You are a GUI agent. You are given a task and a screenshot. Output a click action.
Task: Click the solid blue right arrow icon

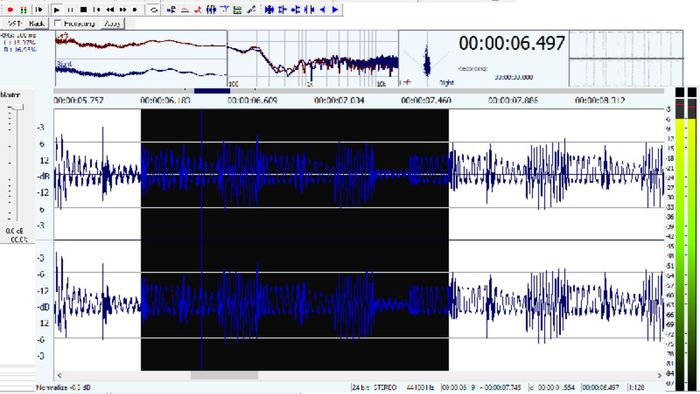click(335, 9)
